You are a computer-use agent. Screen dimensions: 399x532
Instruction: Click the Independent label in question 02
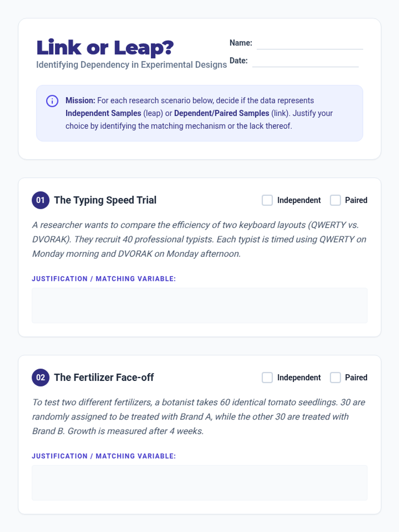[x=299, y=377]
